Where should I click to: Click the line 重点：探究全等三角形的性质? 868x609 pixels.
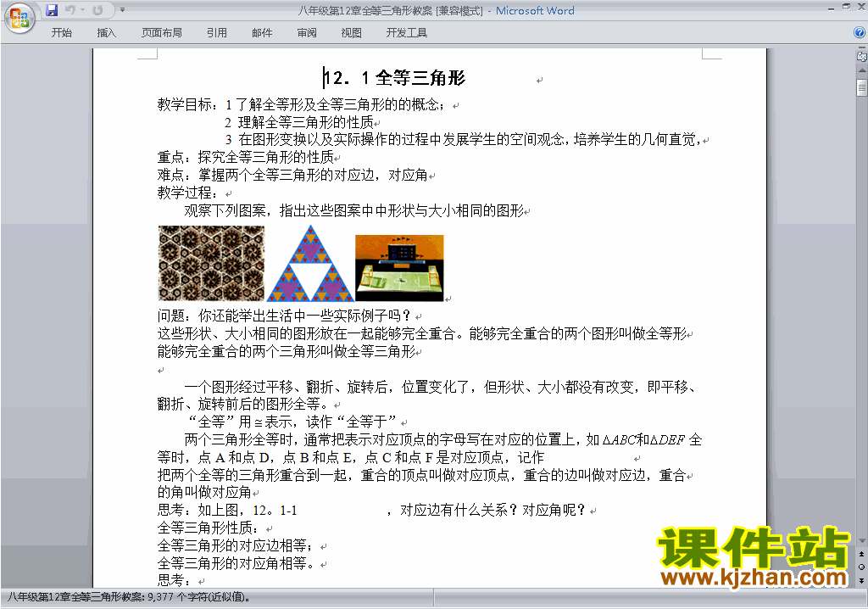pyautogui.click(x=246, y=158)
